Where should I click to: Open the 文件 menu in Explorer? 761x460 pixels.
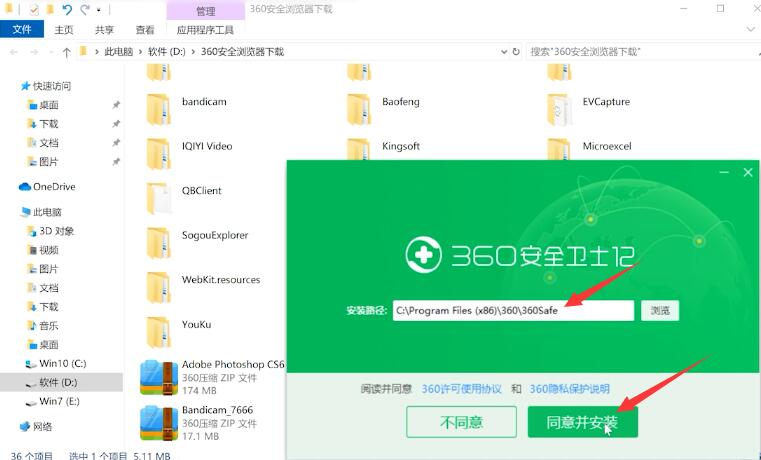tap(22, 30)
